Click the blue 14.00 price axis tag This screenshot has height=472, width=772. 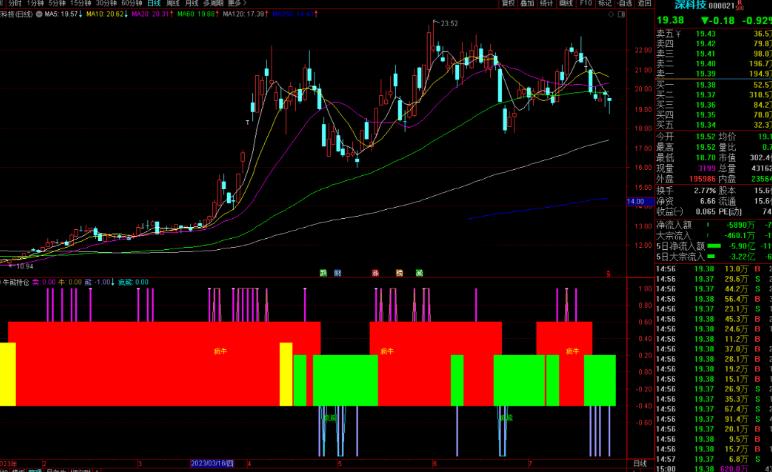(x=640, y=201)
